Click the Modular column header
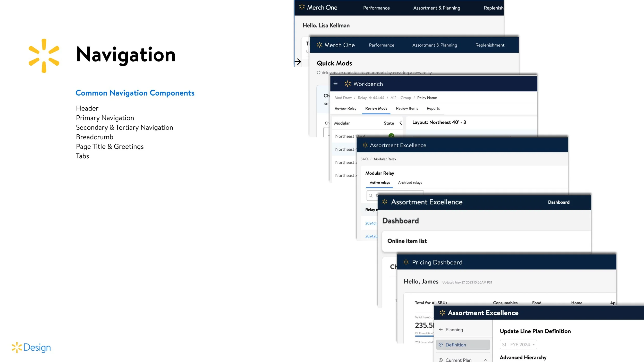 click(342, 123)
